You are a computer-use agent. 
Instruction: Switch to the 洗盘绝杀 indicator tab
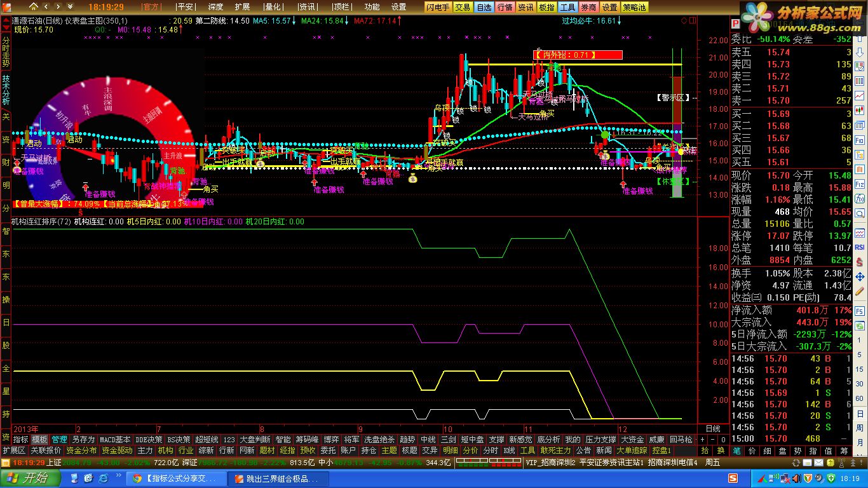pos(379,439)
